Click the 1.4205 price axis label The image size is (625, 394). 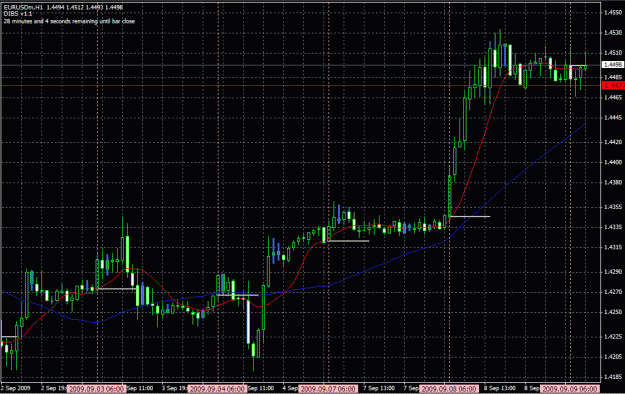tap(613, 357)
